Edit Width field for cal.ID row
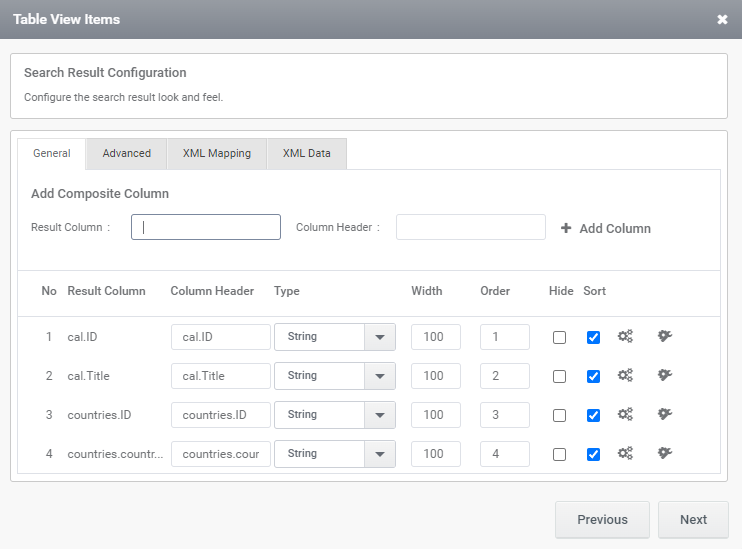Screen dimensions: 742x549 (x=436, y=337)
